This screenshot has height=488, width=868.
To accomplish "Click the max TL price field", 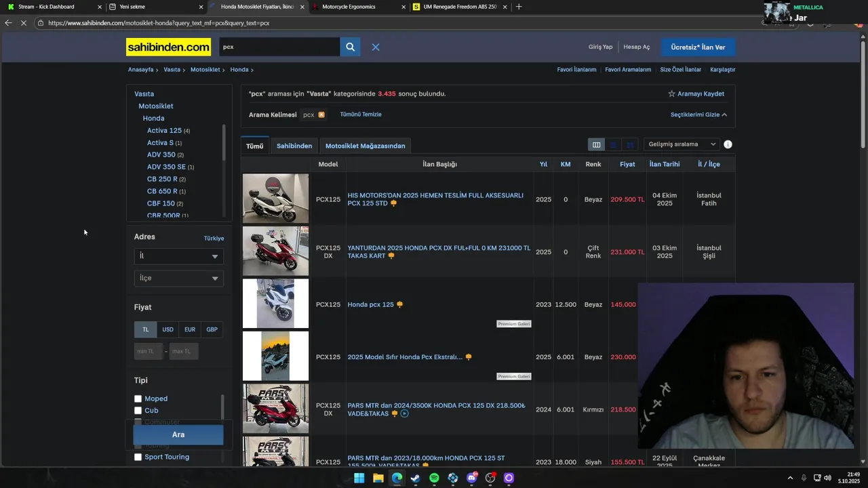I will [184, 351].
